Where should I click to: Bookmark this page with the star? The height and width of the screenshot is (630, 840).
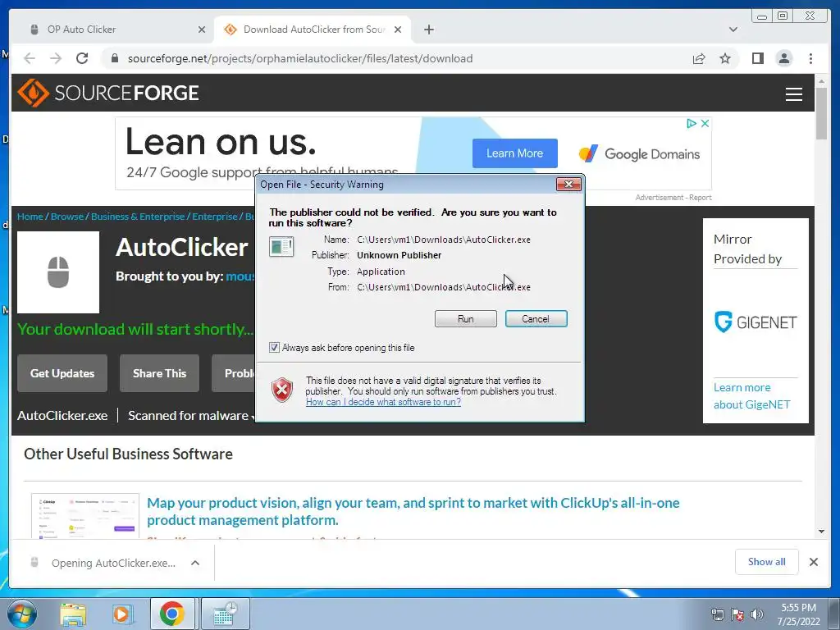(x=725, y=58)
